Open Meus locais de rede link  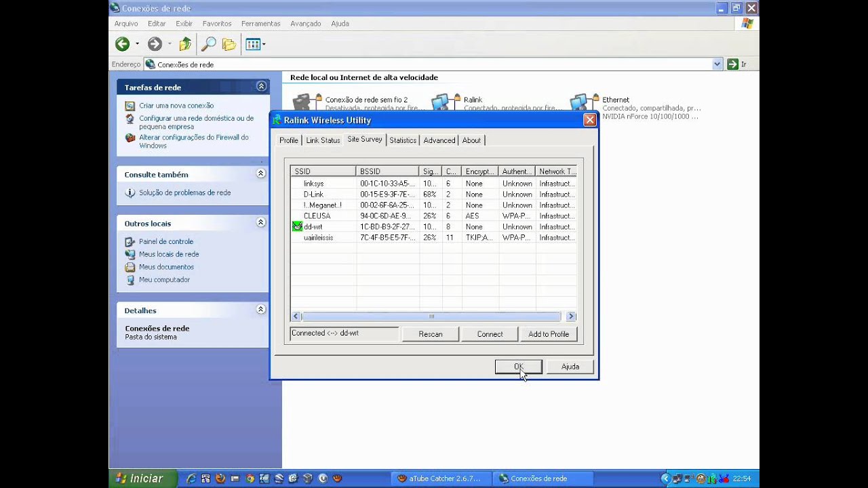pos(169,254)
